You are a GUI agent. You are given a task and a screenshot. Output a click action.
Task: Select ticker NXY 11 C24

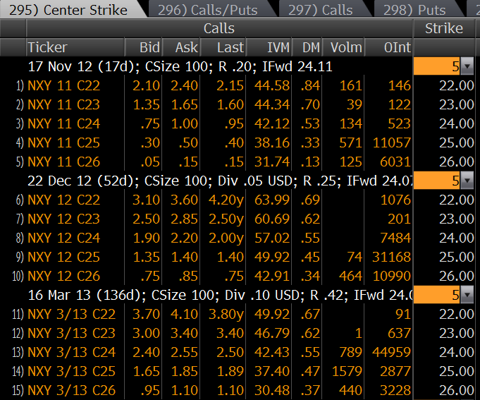64,124
